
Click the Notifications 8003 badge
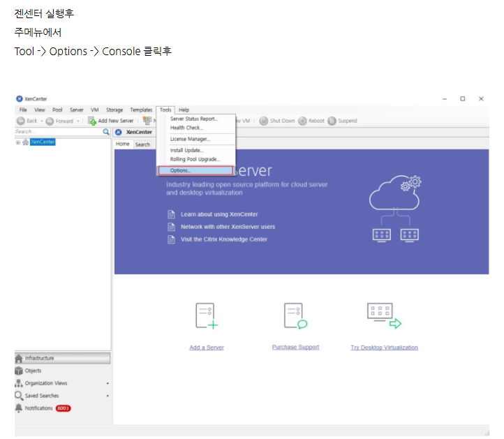(64, 408)
